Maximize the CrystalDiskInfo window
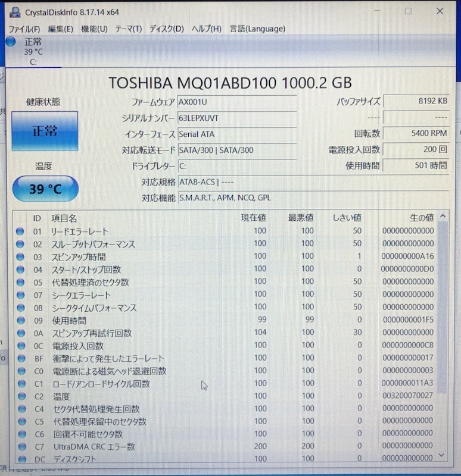The width and height of the screenshot is (461, 476). (408, 11)
